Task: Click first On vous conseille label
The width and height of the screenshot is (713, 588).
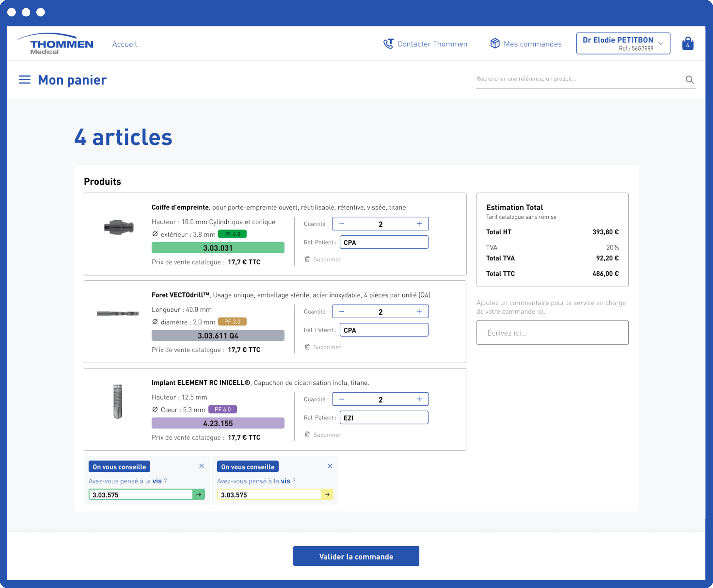Action: tap(119, 467)
